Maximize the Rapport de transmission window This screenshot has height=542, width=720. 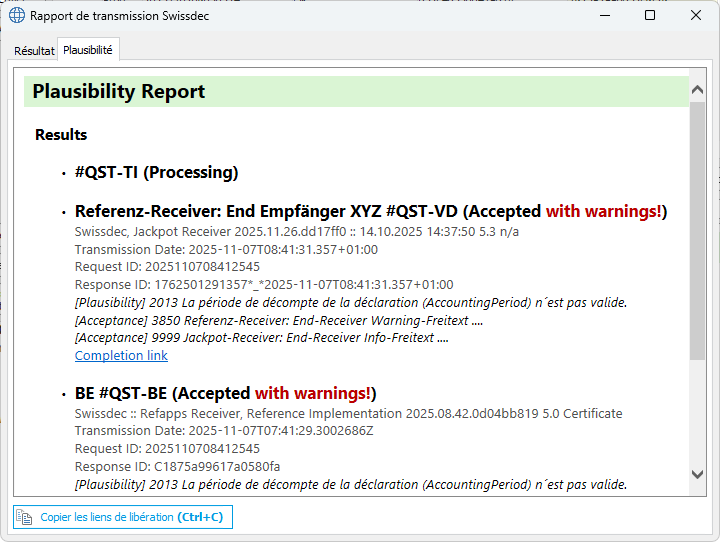tap(650, 16)
